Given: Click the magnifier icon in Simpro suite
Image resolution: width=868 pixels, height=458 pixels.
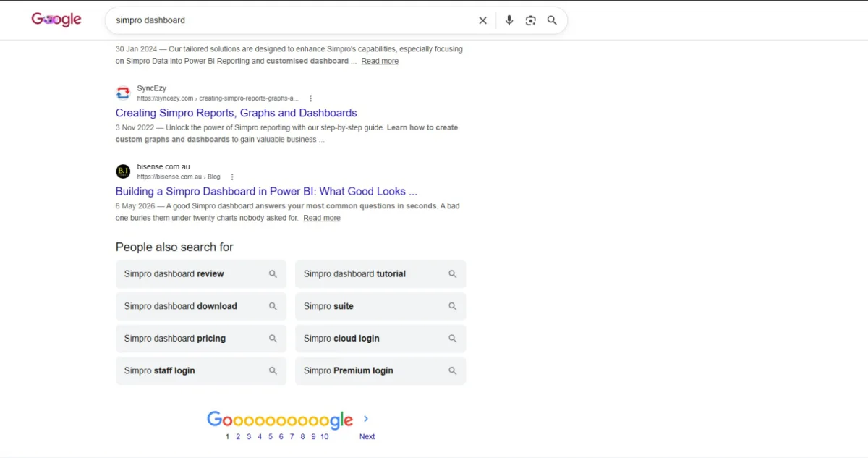Looking at the screenshot, I should pyautogui.click(x=452, y=306).
